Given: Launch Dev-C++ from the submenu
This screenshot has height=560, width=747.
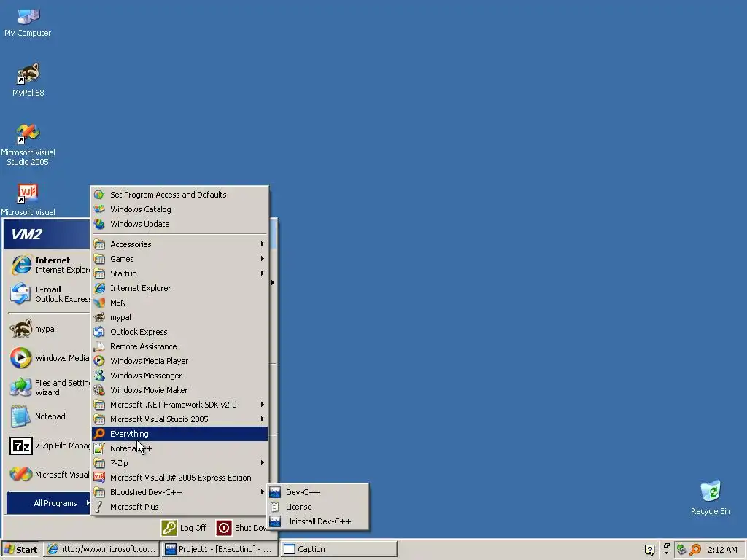Looking at the screenshot, I should 318,492.
